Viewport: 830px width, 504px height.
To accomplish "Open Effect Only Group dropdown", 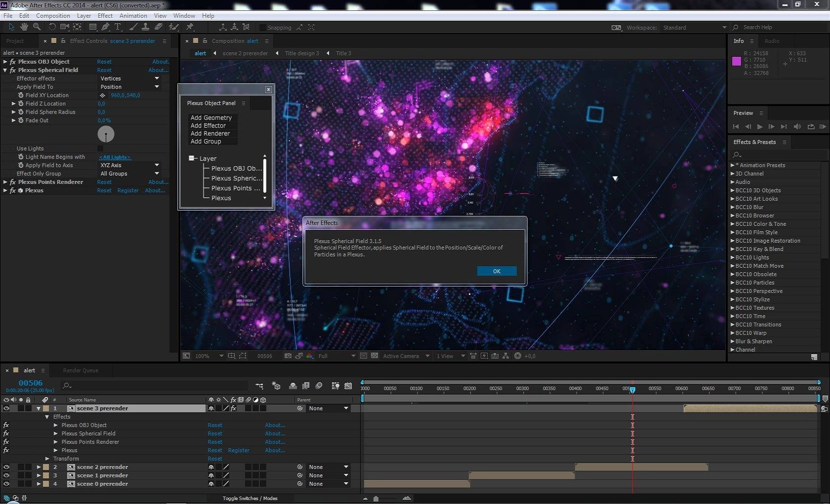I will (x=130, y=174).
